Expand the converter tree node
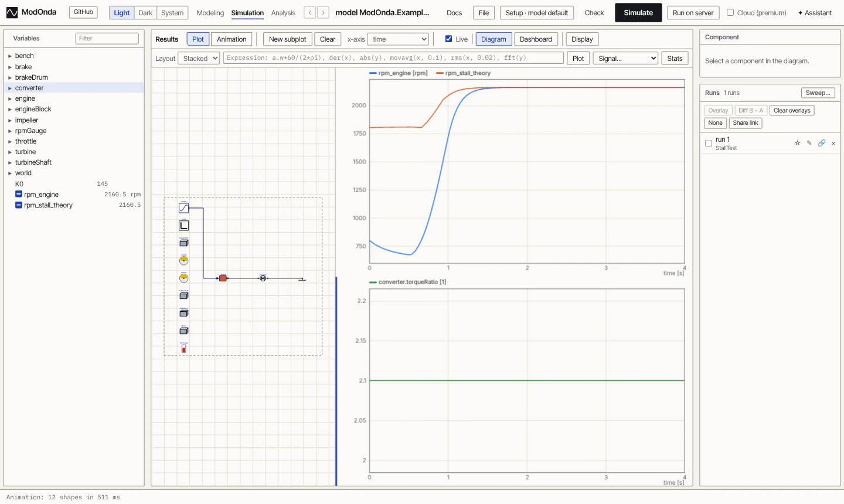 pos(10,88)
